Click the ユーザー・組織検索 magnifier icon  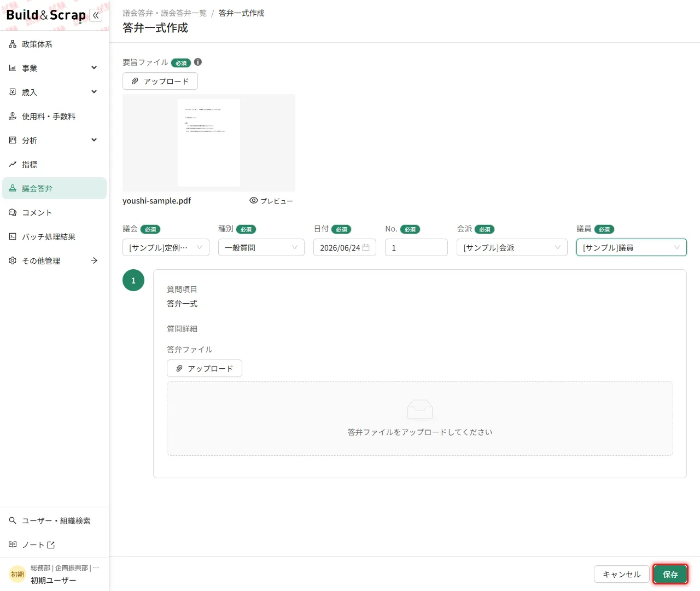[x=13, y=520]
